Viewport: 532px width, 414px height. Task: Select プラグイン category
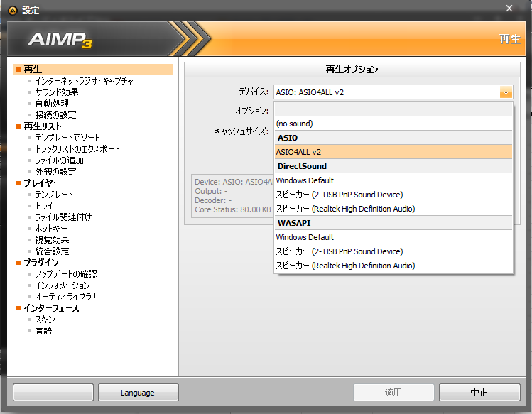(x=40, y=263)
